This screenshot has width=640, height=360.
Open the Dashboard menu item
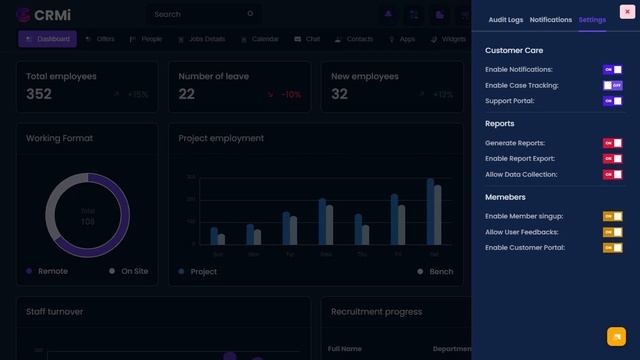tap(47, 39)
